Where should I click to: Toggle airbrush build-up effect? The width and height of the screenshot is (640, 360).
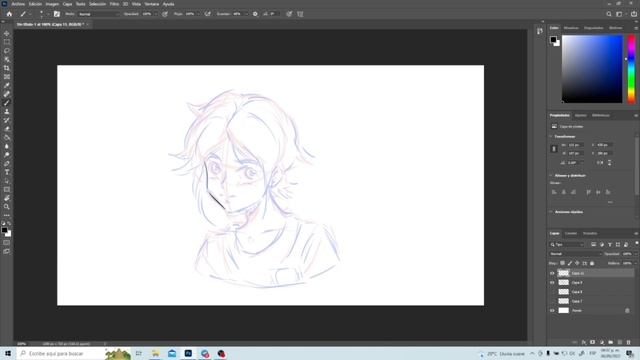pos(208,14)
